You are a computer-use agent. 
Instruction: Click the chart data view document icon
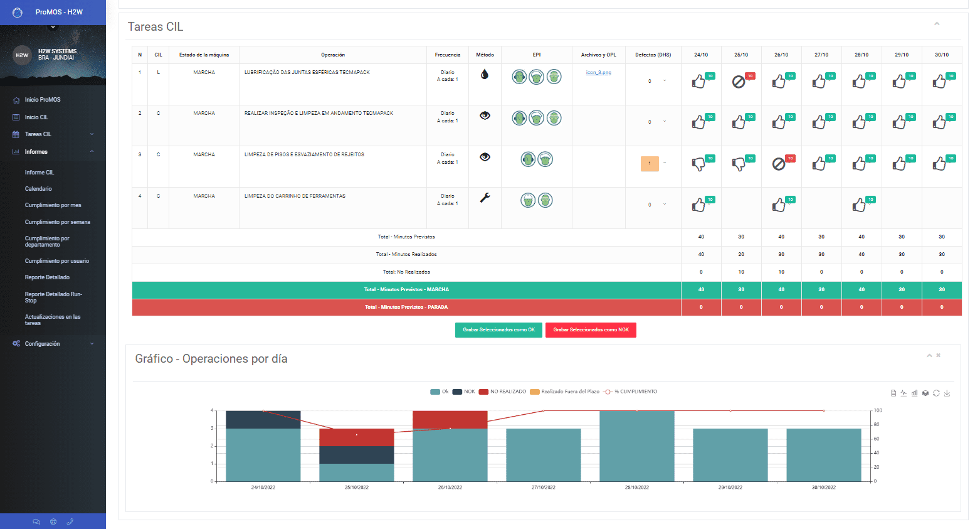(893, 393)
